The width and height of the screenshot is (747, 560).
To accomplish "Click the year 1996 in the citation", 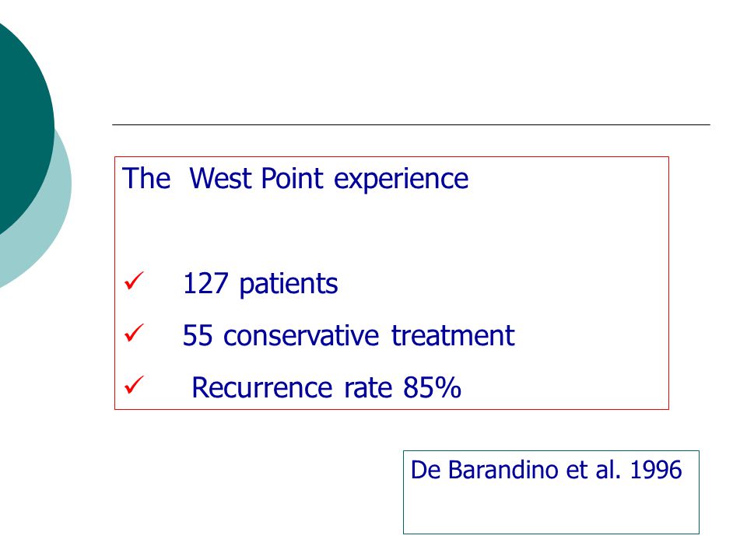I will (x=656, y=470).
